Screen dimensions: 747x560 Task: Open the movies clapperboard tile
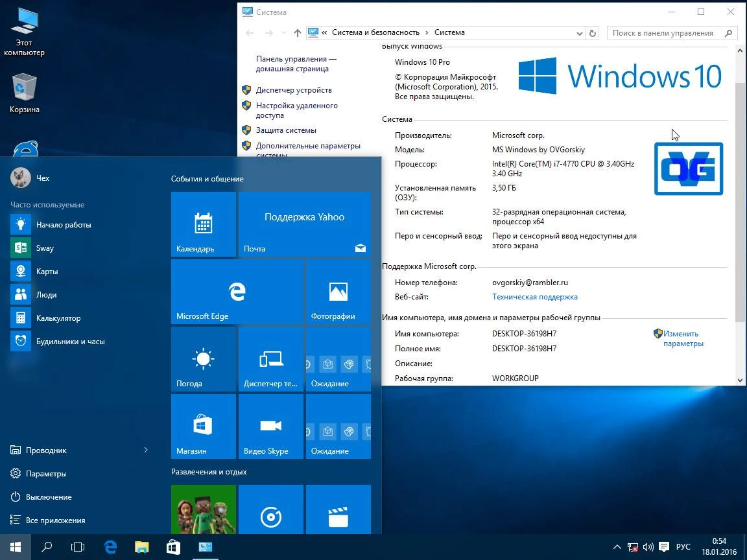[338, 509]
